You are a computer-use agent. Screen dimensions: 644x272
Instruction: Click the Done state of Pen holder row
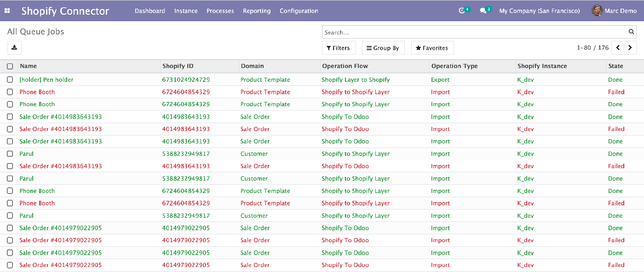coord(615,79)
